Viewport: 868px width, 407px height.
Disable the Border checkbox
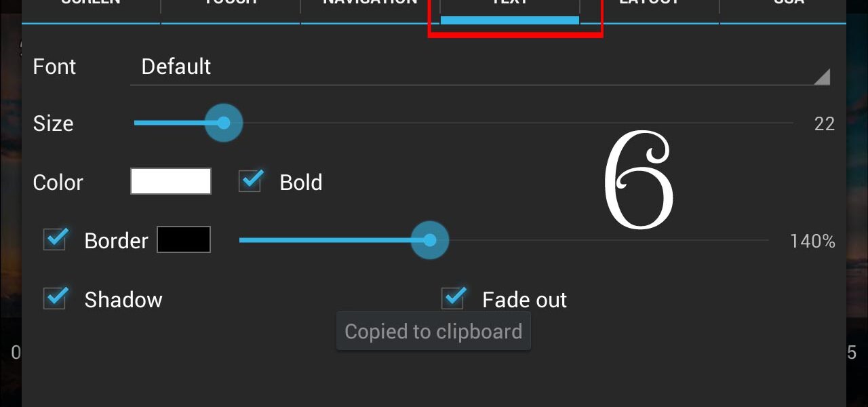coord(56,239)
